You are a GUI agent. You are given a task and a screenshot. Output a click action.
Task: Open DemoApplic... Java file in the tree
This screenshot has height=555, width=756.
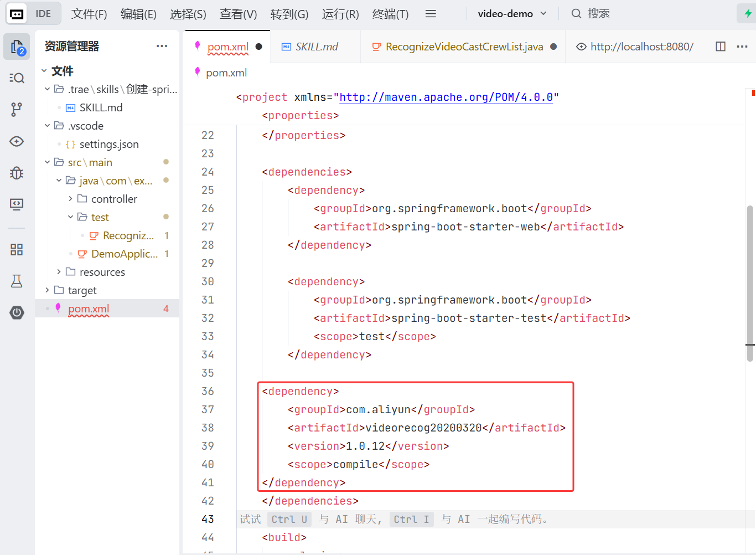click(x=125, y=254)
